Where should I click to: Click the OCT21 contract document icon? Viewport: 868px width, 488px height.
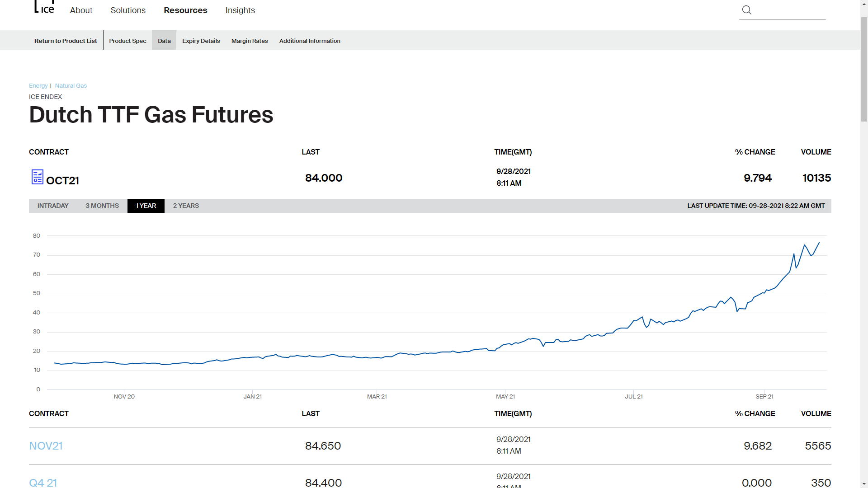[37, 177]
